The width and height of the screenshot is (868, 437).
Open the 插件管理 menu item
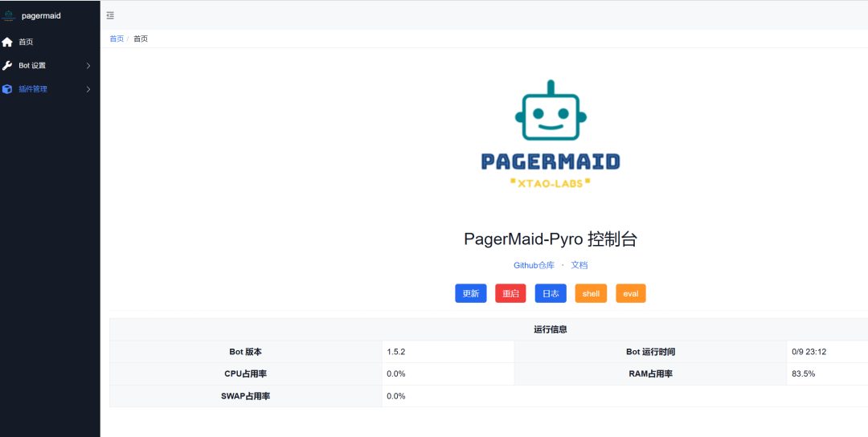pos(50,89)
